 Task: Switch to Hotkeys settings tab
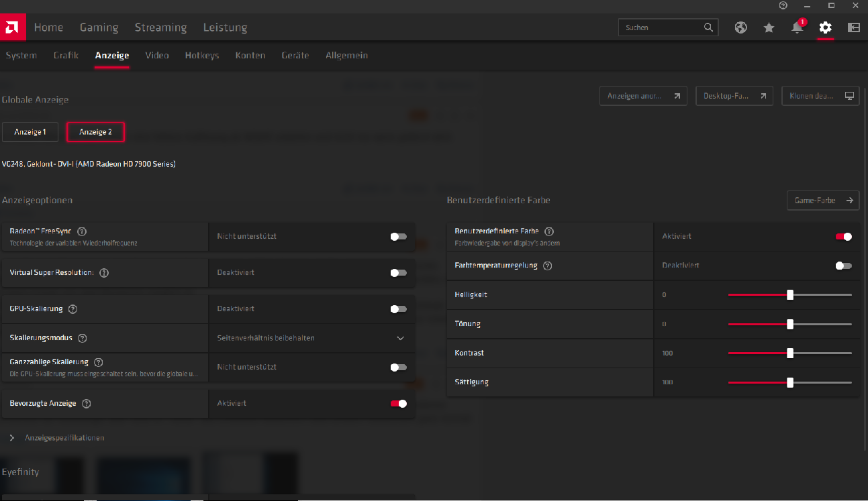202,56
